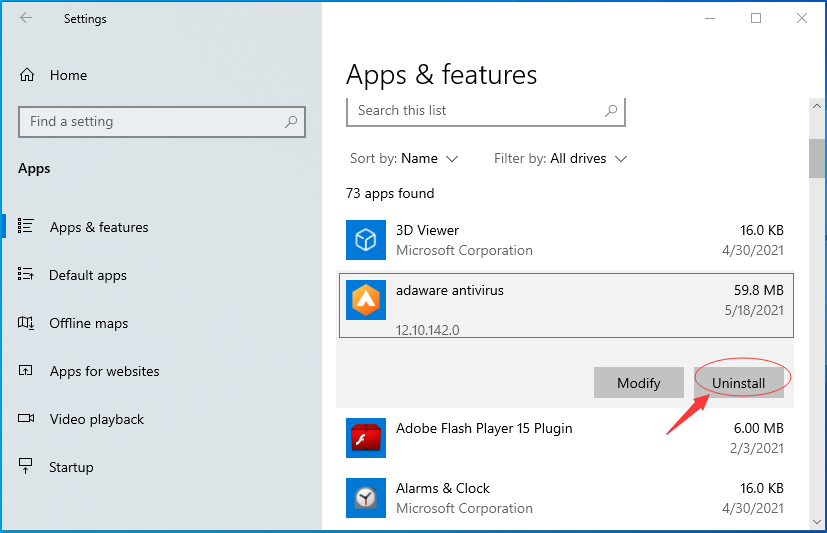Click the 73 apps found text
This screenshot has width=827, height=533.
[x=390, y=193]
